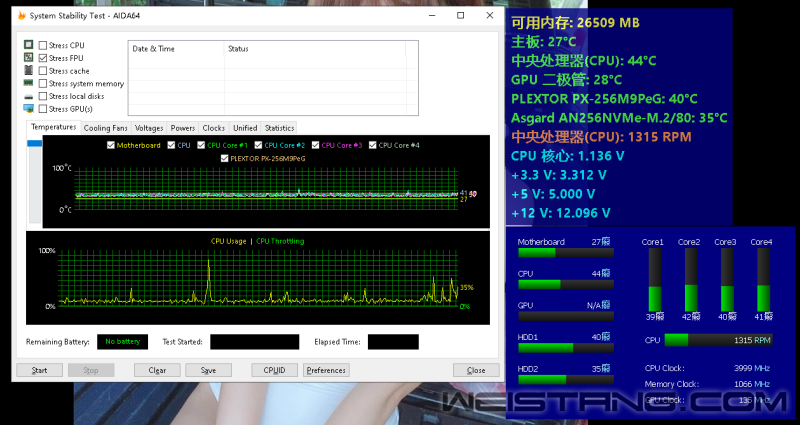The height and width of the screenshot is (425, 800).
Task: Open the Voltages tab
Action: click(149, 128)
